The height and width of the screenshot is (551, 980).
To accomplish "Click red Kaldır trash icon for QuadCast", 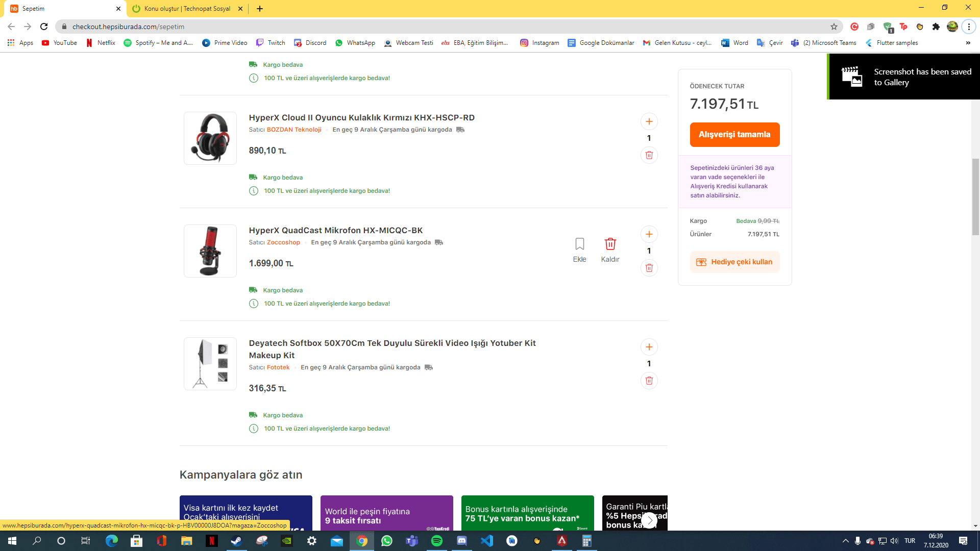I will [x=610, y=244].
